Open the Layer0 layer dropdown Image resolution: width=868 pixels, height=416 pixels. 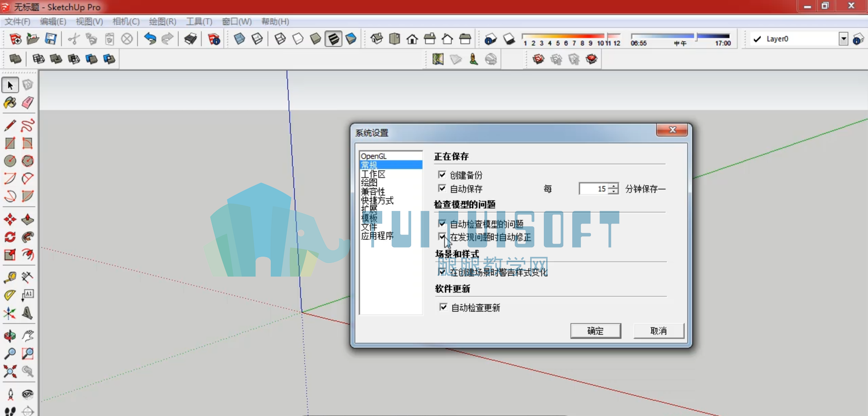pyautogui.click(x=843, y=39)
